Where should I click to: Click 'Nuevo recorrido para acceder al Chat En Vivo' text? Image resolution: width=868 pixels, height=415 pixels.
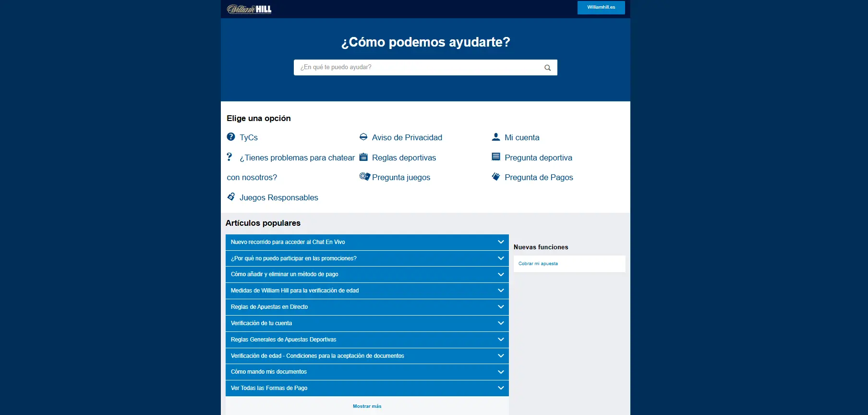click(288, 242)
